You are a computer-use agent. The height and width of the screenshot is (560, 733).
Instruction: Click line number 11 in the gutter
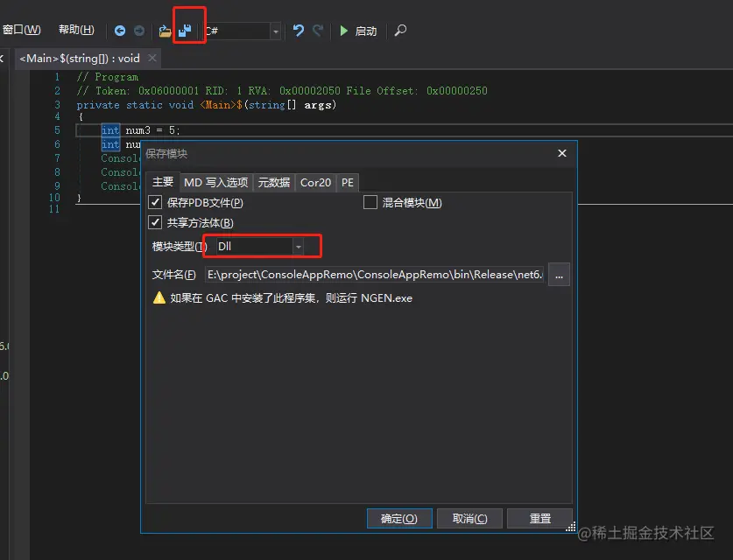tap(54, 209)
